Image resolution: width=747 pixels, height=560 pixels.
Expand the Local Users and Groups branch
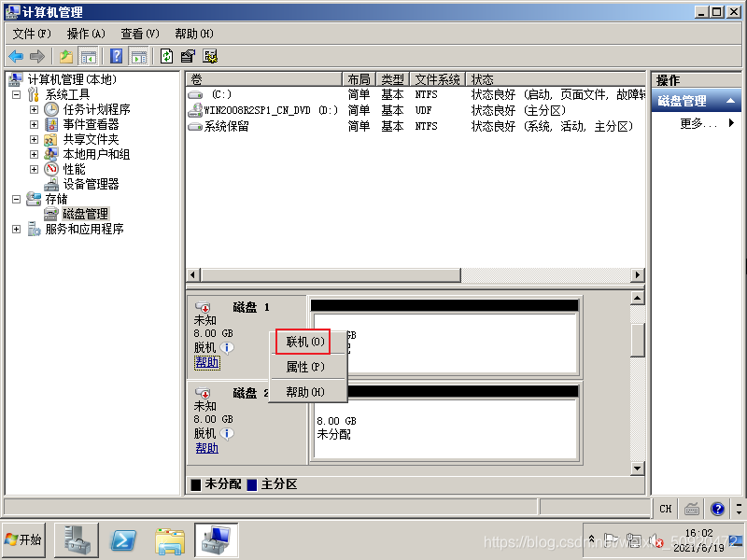tap(34, 154)
